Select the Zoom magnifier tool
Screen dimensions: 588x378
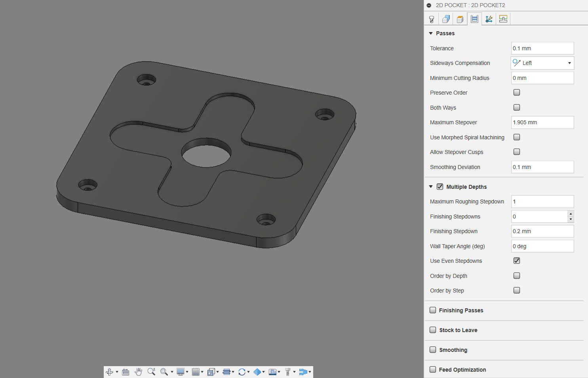click(x=151, y=372)
